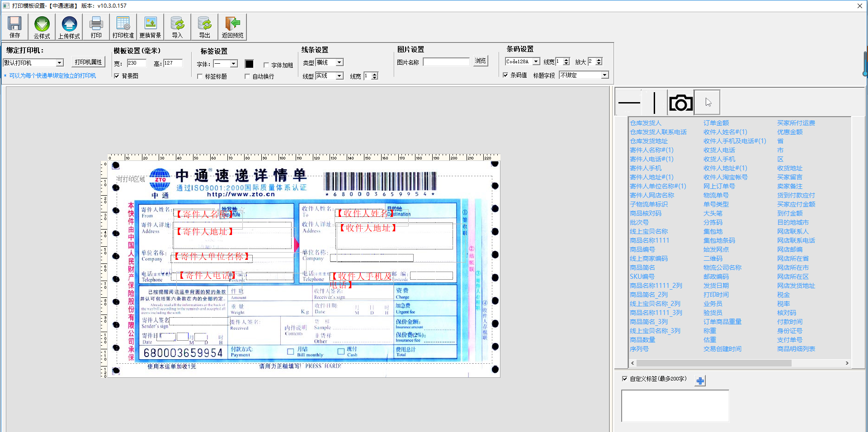Select field 仓库发货人
This screenshot has height=432, width=868.
point(646,123)
